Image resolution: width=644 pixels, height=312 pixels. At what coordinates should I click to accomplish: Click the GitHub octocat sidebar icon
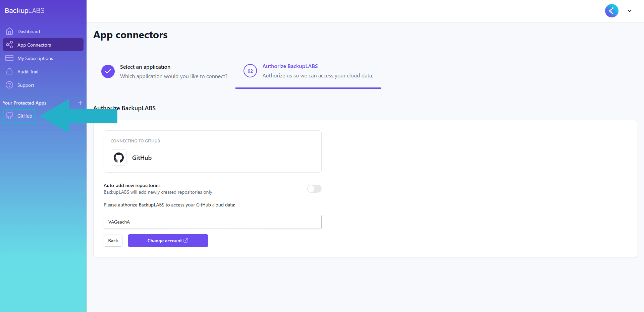[9, 116]
